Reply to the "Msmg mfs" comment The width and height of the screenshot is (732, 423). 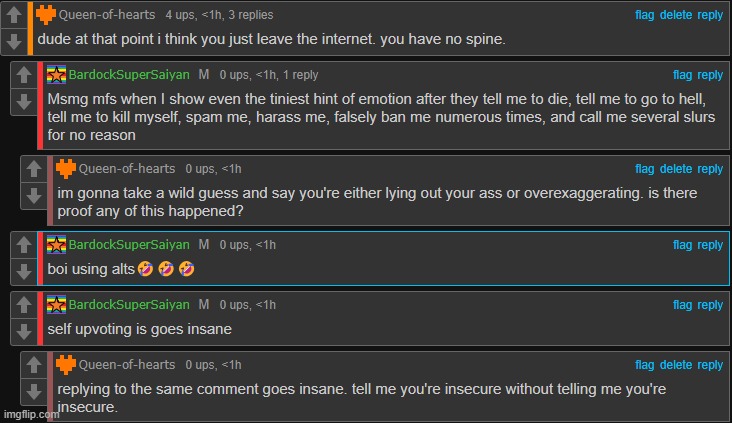(x=710, y=75)
